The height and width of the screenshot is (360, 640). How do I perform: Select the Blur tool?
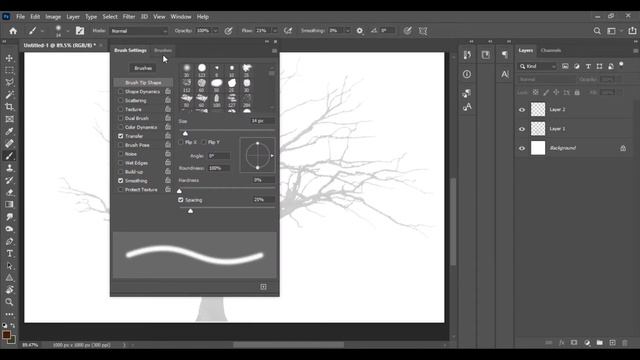pos(9,217)
